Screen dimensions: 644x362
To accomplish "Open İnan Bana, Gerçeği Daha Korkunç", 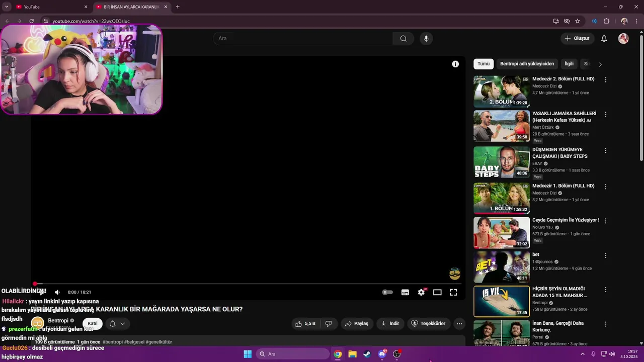I will pyautogui.click(x=558, y=326).
